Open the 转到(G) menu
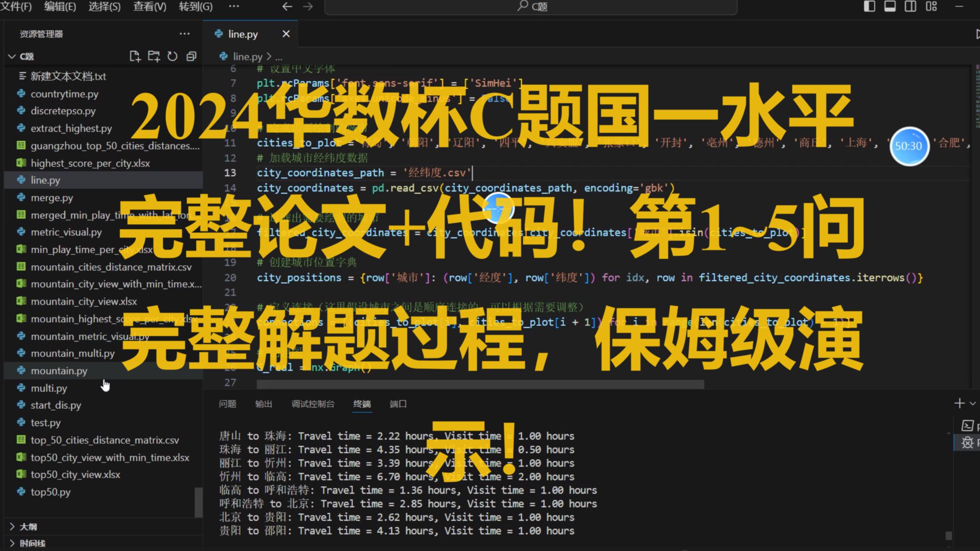 (195, 6)
